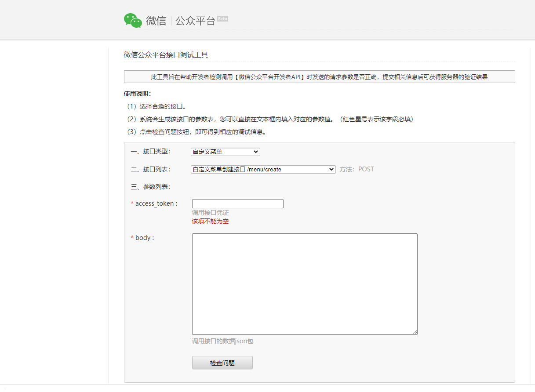The image size is (535, 392).
Task: Click the 微信公众平台接口调试工具 page title
Action: [166, 55]
